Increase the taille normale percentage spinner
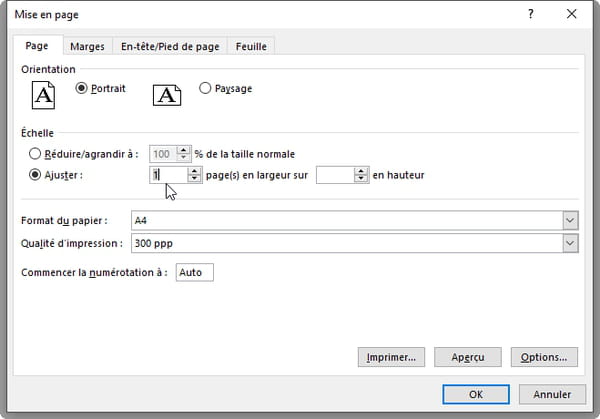This screenshot has width=600, height=419. click(x=184, y=150)
